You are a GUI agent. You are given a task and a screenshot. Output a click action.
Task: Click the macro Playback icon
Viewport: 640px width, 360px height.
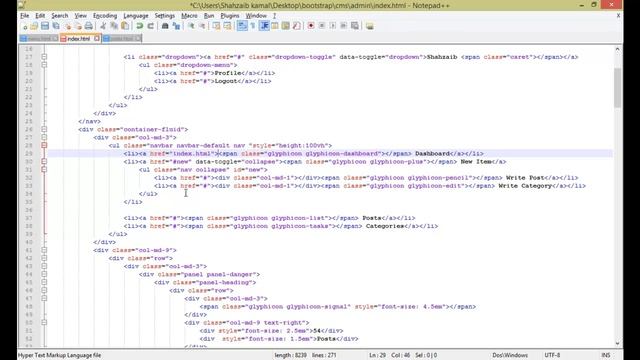coord(333,26)
